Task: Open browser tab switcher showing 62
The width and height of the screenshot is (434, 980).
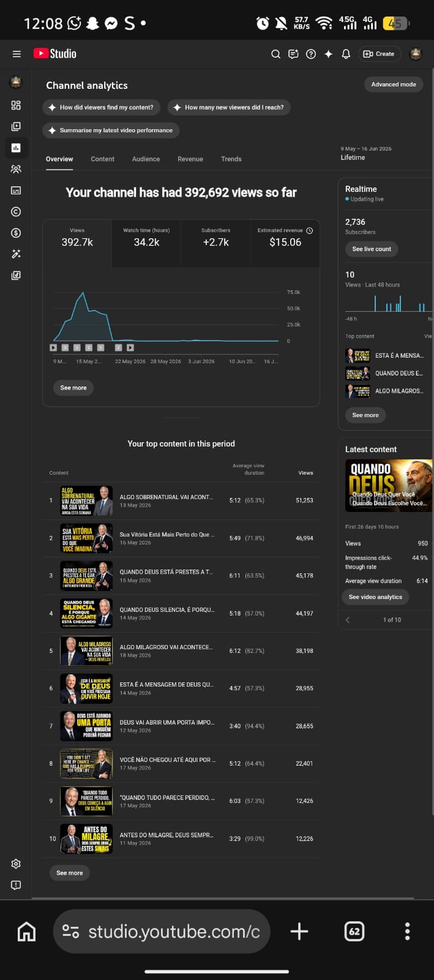Action: pyautogui.click(x=354, y=932)
